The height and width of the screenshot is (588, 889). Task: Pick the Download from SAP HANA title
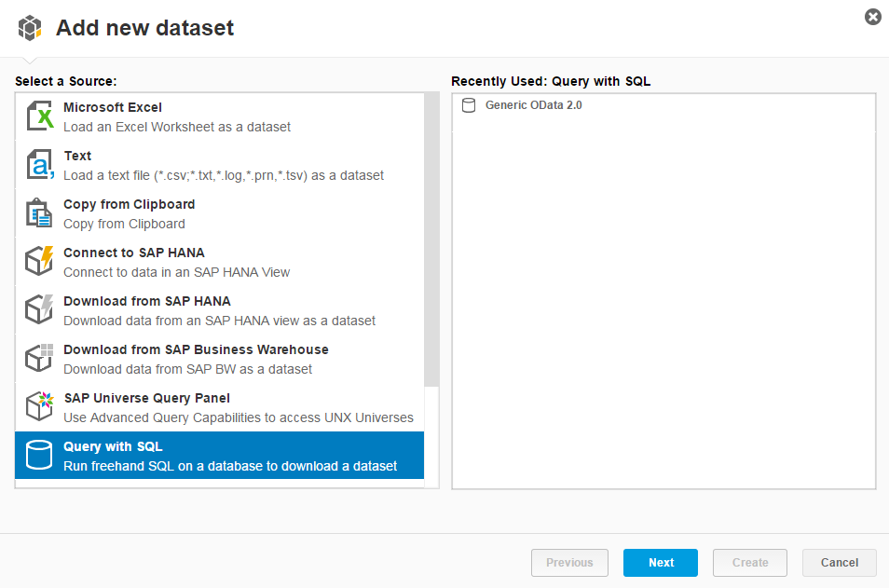point(147,301)
